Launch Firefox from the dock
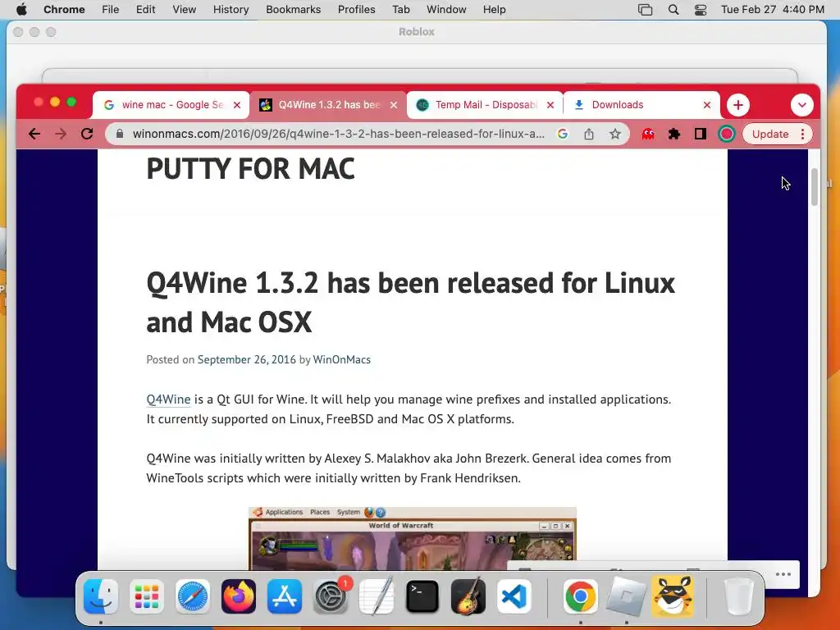The height and width of the screenshot is (630, 840). coord(239,596)
